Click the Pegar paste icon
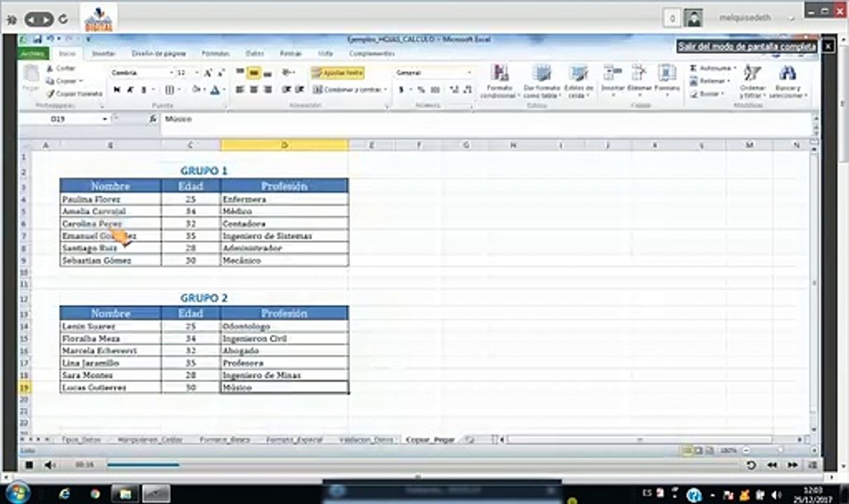The width and height of the screenshot is (849, 504). click(x=30, y=73)
